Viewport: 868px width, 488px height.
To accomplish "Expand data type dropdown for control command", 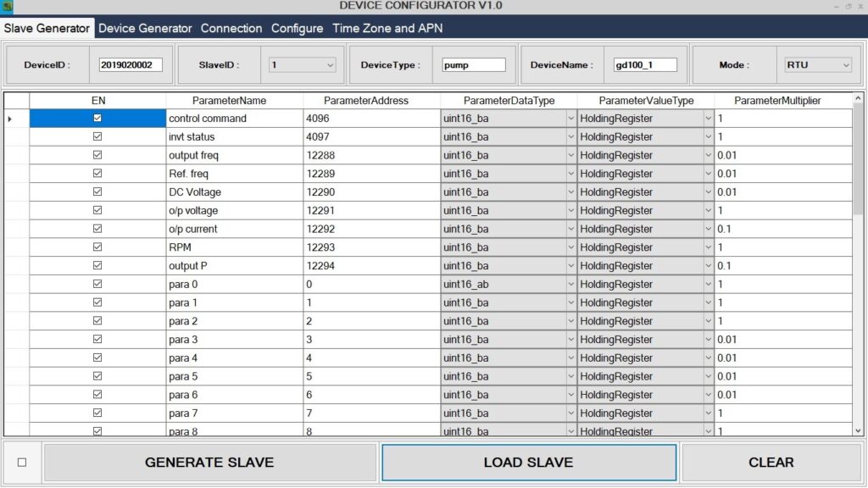I will [570, 119].
